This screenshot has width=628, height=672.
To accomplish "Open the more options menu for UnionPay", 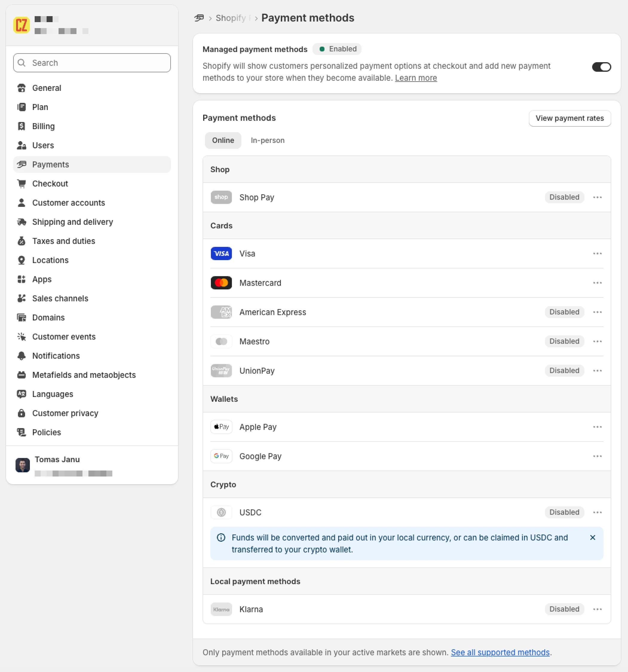I will 597,371.
